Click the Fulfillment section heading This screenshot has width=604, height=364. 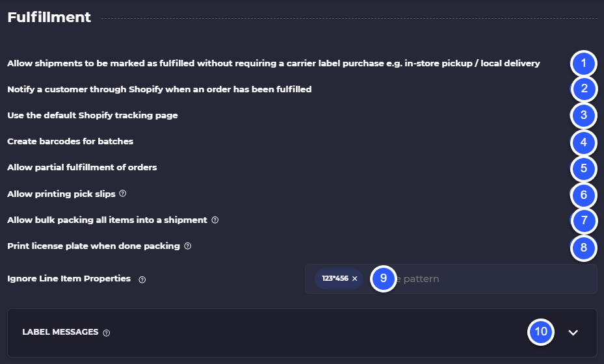[x=49, y=17]
